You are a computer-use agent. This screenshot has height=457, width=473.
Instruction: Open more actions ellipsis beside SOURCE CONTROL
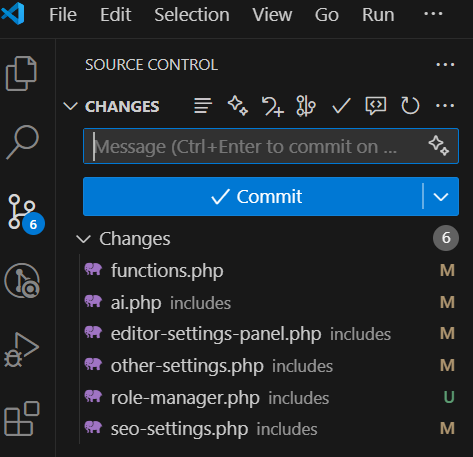pos(445,65)
